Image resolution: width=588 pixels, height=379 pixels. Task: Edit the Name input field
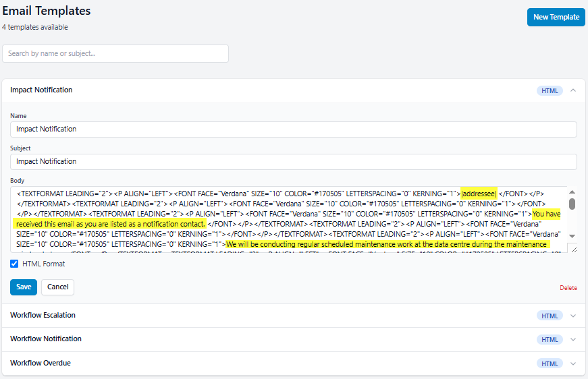[293, 129]
